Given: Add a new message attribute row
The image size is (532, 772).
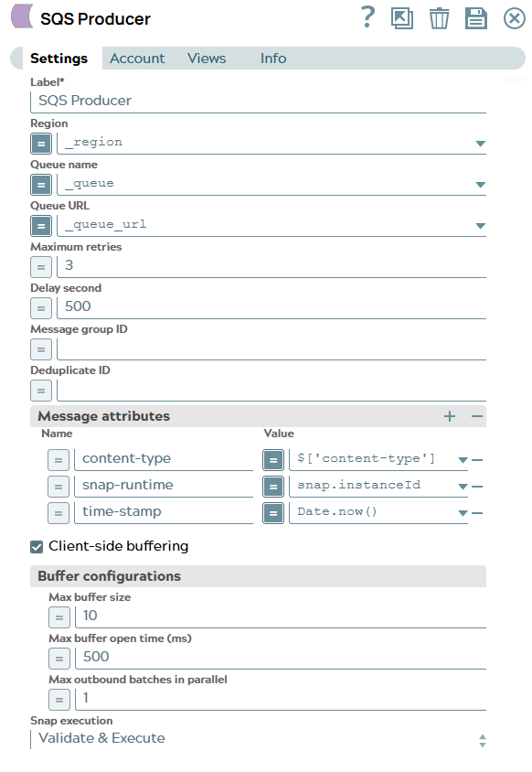Looking at the screenshot, I should (450, 416).
